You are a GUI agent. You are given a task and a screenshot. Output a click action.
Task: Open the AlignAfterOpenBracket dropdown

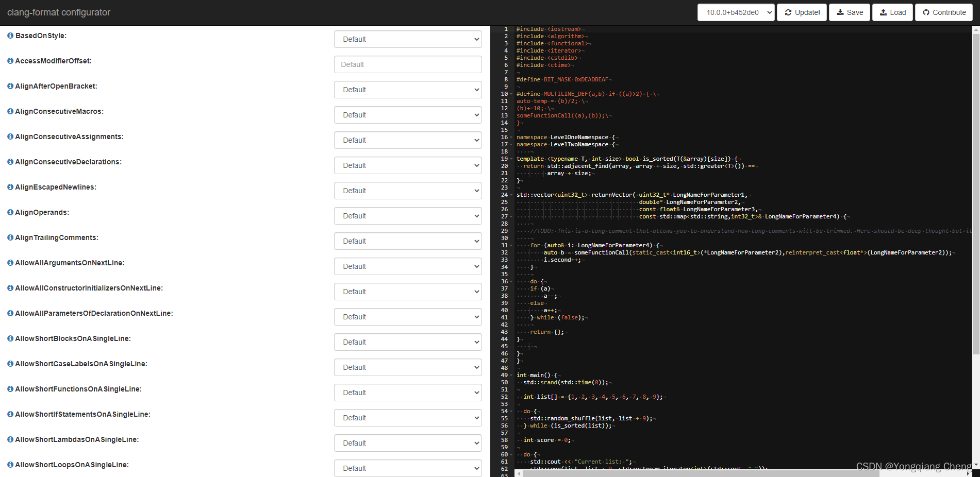pos(407,90)
